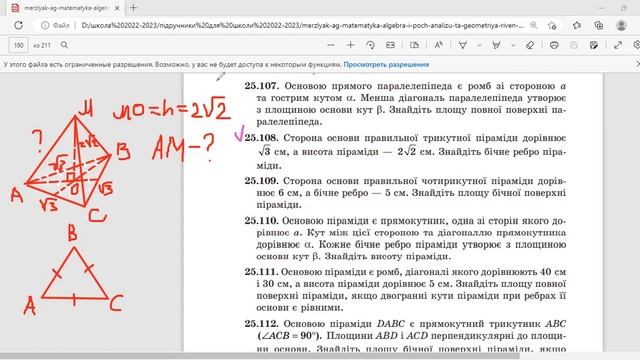640x360 pixels.
Task: Click the 'из 211' page count text
Action: click(42, 45)
